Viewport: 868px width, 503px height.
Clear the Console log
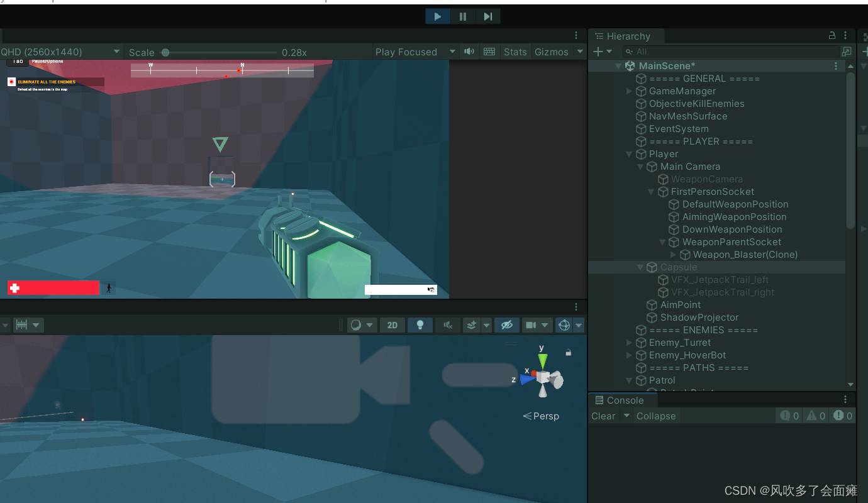click(x=603, y=416)
